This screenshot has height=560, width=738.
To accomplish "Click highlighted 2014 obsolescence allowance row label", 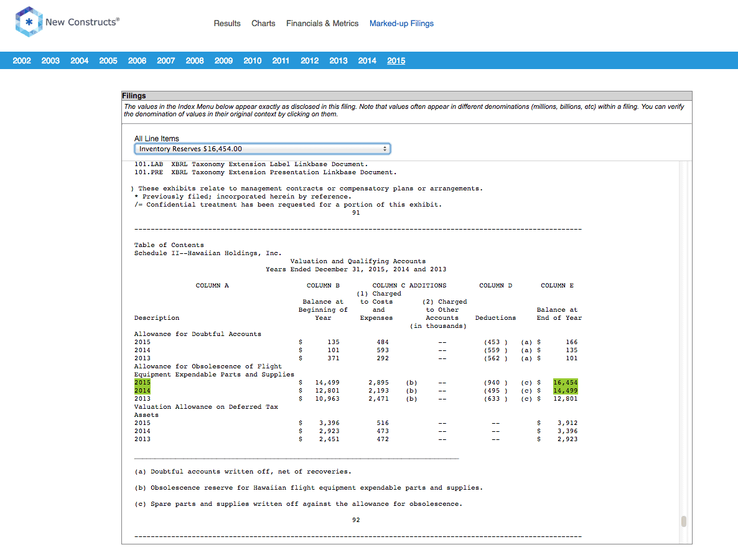I will 142,391.
